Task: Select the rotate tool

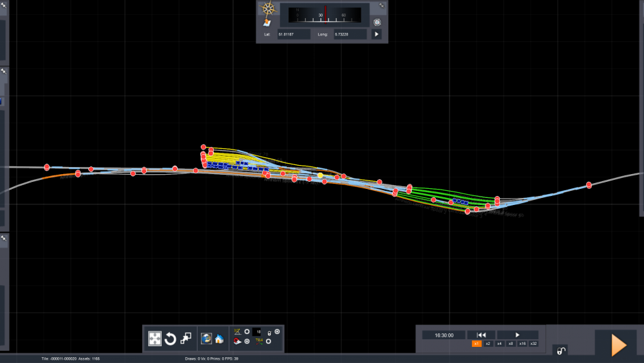Action: [x=171, y=338]
